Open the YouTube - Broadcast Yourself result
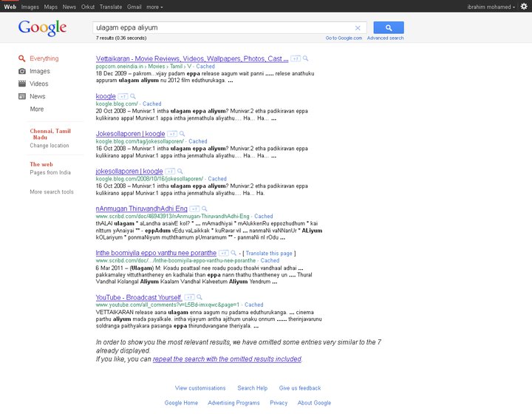This screenshot has height=414, width=532. point(139,298)
